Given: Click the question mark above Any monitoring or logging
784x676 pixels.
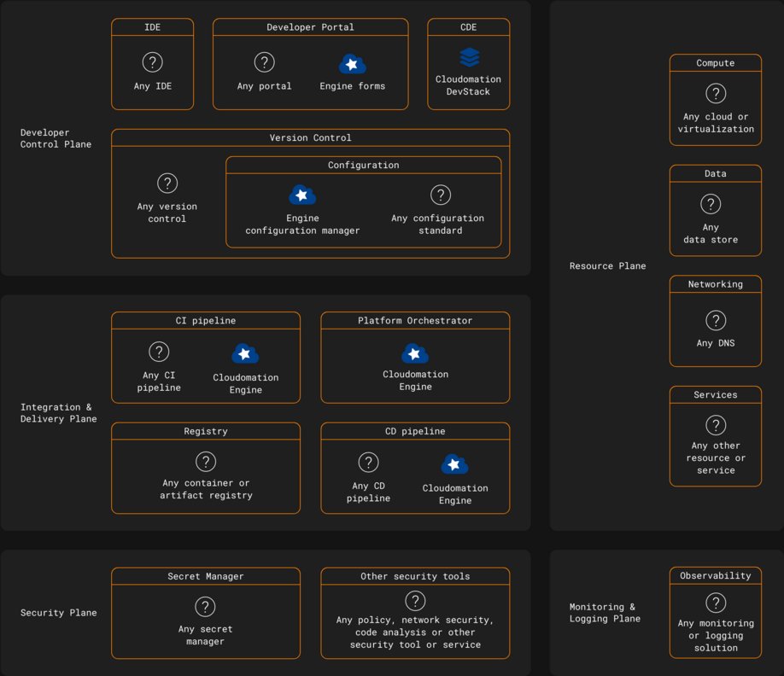Looking at the screenshot, I should pos(716,603).
